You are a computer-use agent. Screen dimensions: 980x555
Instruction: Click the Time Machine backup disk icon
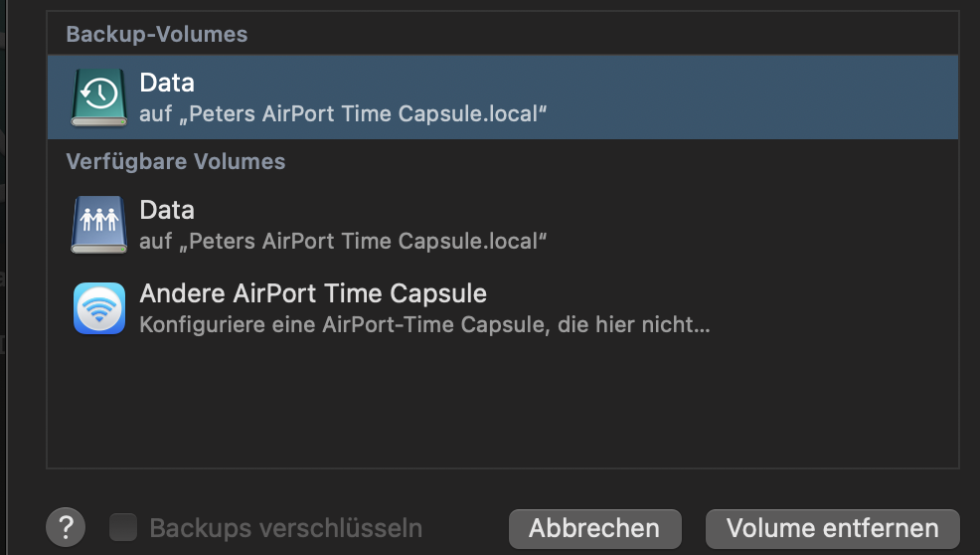click(98, 96)
